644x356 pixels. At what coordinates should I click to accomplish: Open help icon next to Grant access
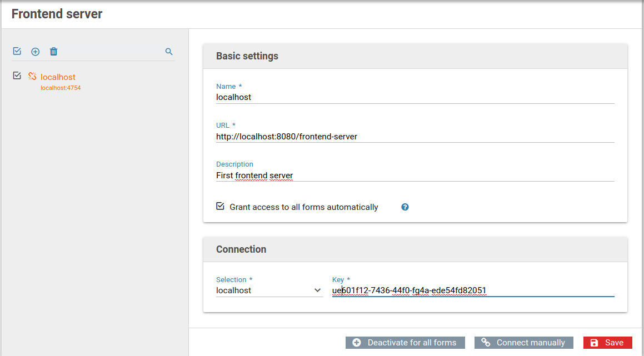point(405,207)
